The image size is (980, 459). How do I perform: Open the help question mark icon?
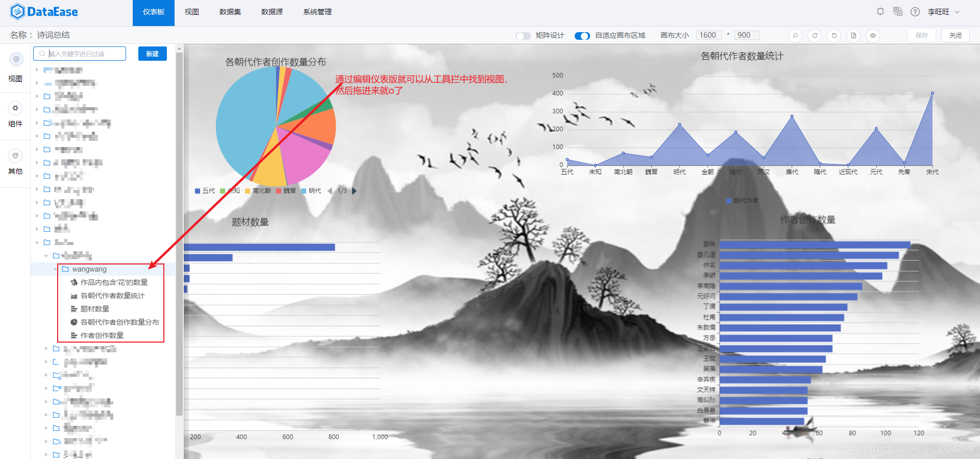click(915, 12)
